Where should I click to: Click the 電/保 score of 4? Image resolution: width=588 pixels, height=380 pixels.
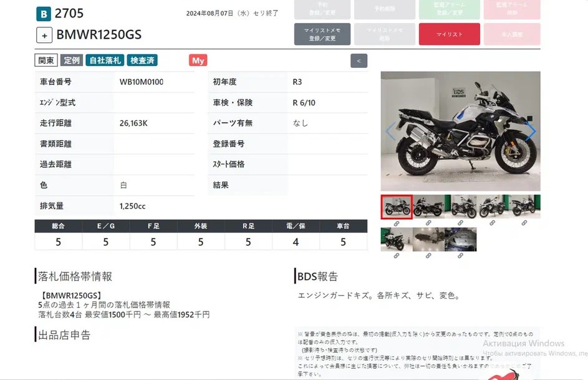pyautogui.click(x=296, y=242)
